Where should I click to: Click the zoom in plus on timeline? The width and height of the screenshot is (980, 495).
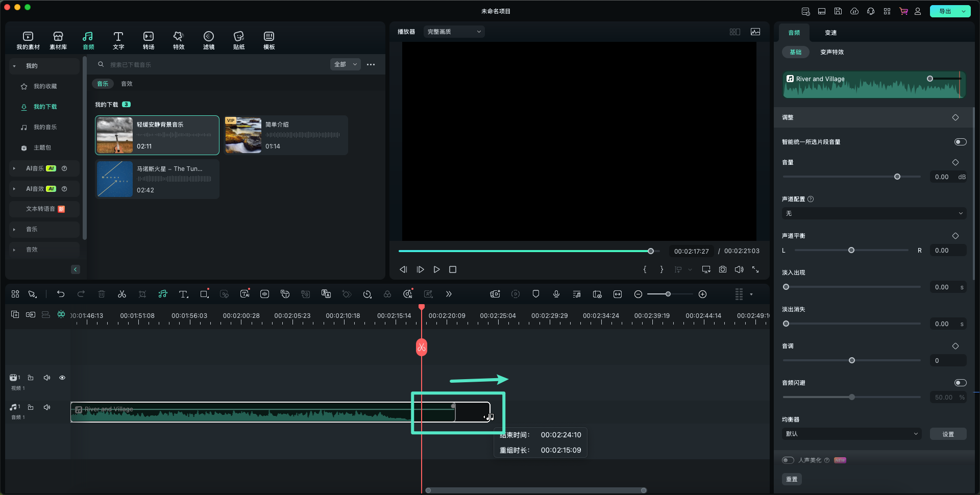tap(702, 294)
